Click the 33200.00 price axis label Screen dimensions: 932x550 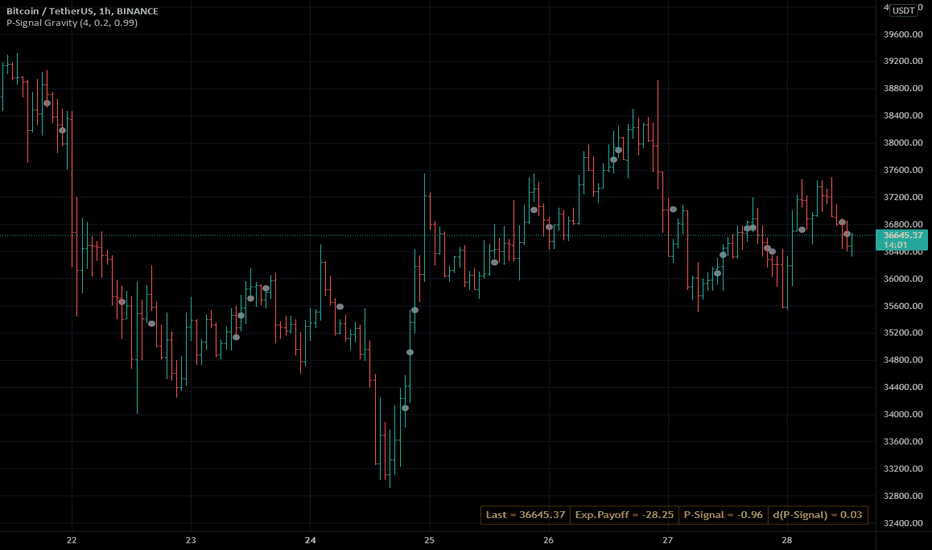click(x=903, y=469)
